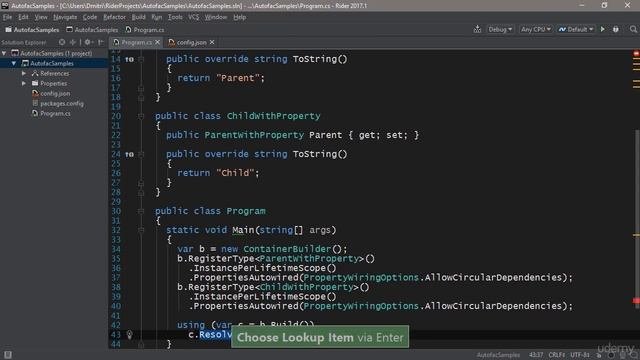Fold the Program class at line 30
The width and height of the screenshot is (640, 360).
tap(140, 211)
